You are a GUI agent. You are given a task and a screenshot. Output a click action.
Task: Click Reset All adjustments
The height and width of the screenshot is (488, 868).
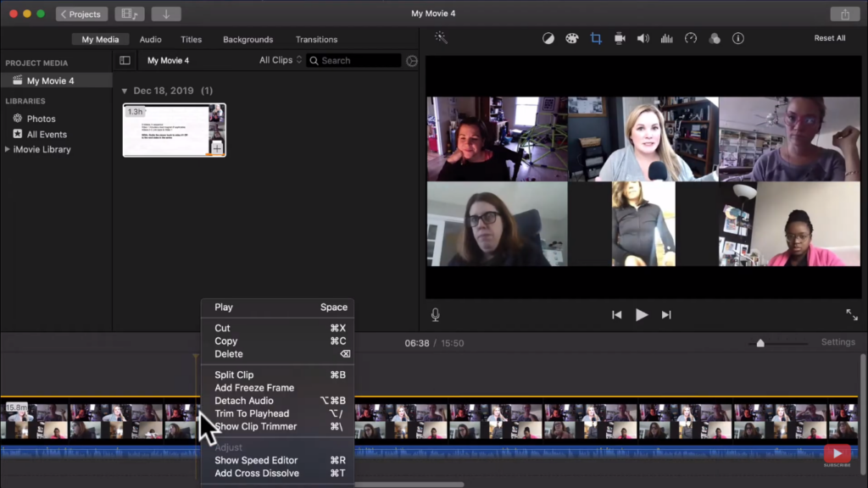(x=829, y=38)
